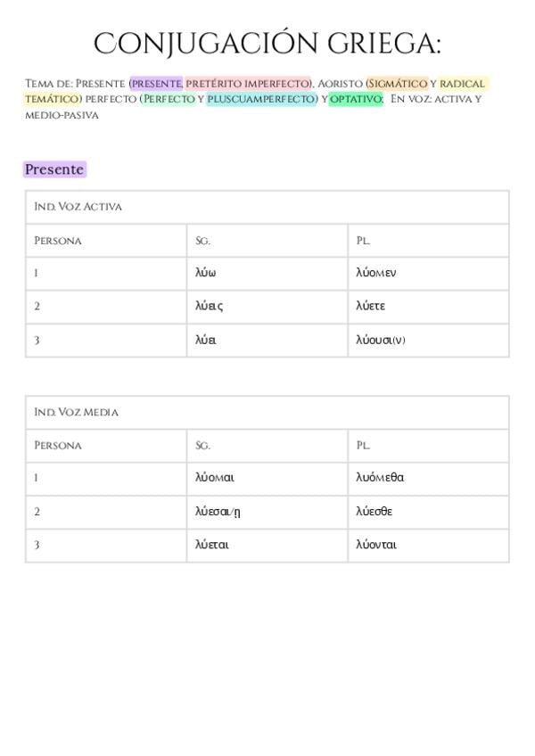Click the green-highlighted word "optativo"
The width and height of the screenshot is (535, 756).
(356, 99)
